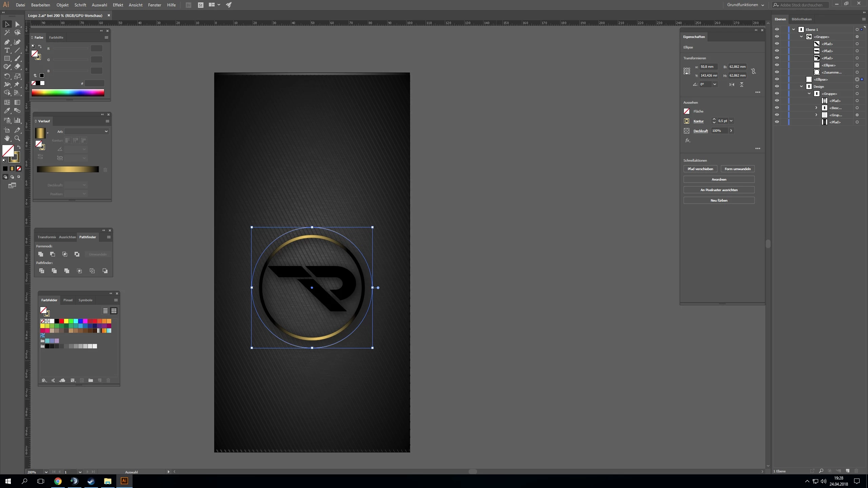Open the Kontur stroke weight dropdown
The width and height of the screenshot is (868, 488).
pyautogui.click(x=731, y=121)
